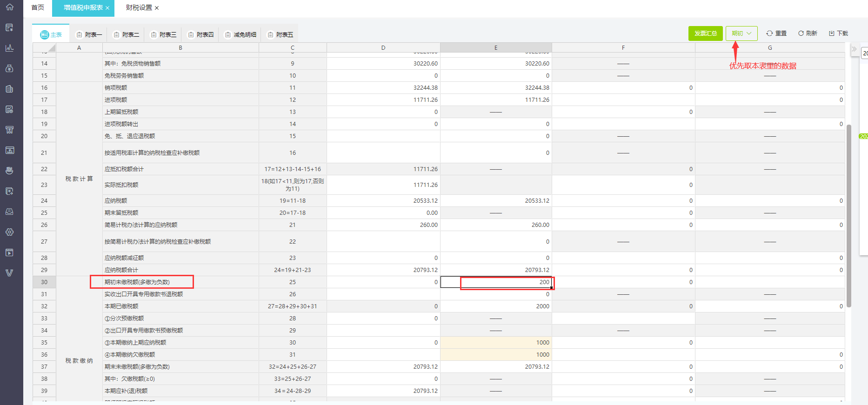This screenshot has height=405, width=868.
Task: Refresh the table with 刷新
Action: click(808, 33)
